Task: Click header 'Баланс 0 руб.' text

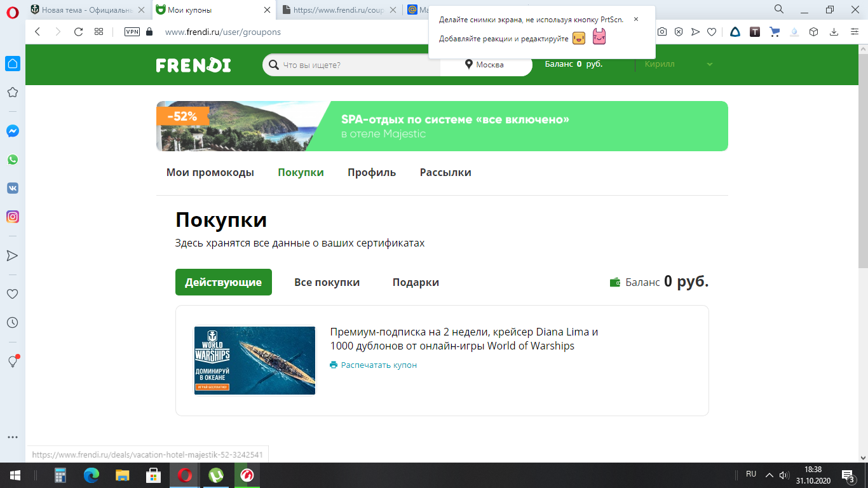Action: pos(574,64)
